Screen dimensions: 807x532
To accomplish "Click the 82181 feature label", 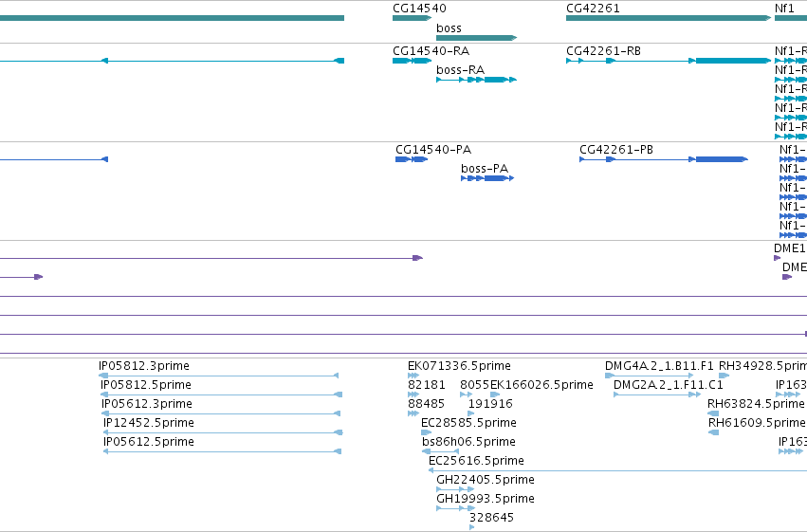I will 427,385.
